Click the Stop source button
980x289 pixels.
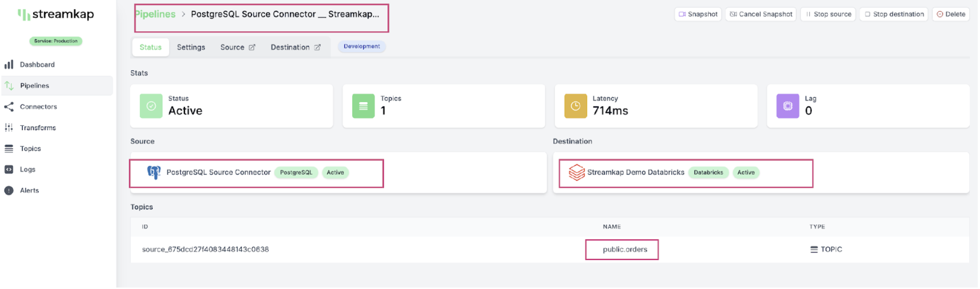[x=828, y=14]
